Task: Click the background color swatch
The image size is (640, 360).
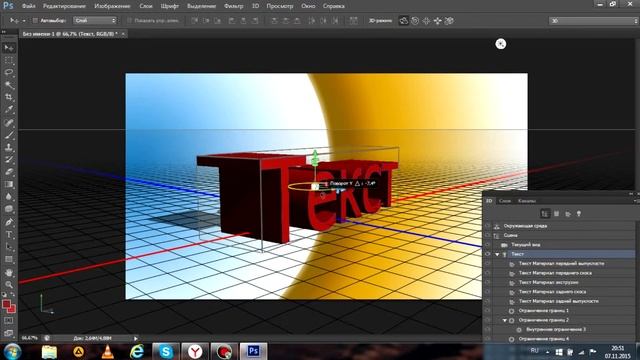Action: coord(12,309)
